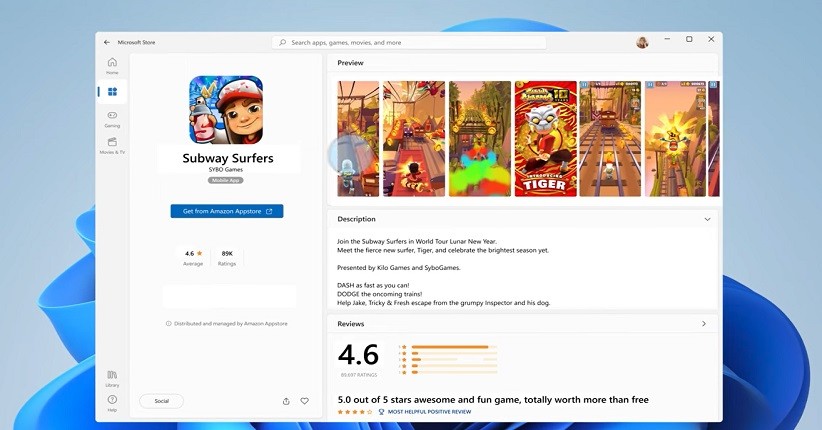Open the SYBO Games publisher link
The image size is (822, 430).
click(226, 170)
